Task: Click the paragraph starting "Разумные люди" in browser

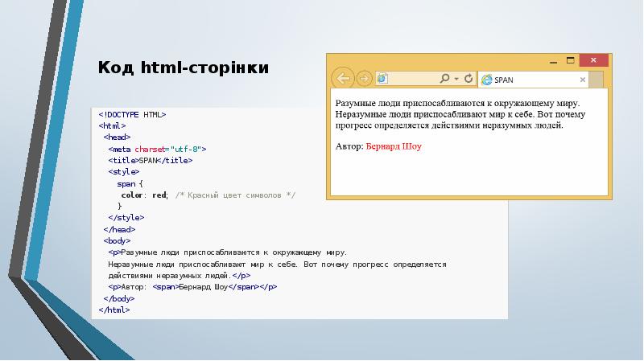Action: [460, 114]
